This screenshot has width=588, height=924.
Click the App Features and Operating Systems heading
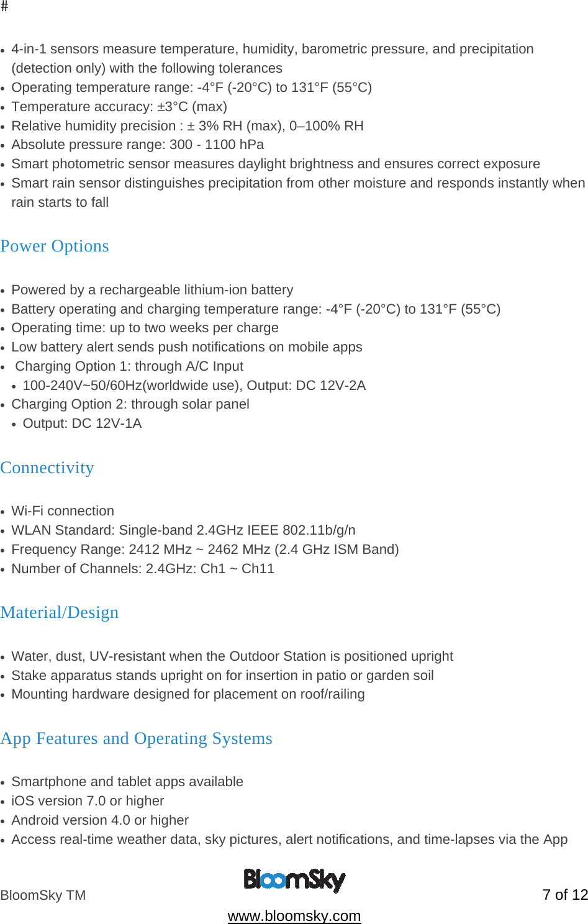click(x=137, y=739)
